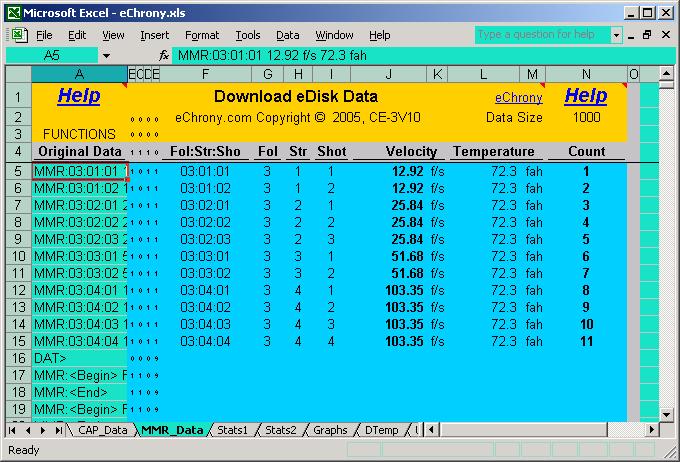Switch to the Stats1 sheet tab
Viewport: 680px width, 462px height.
pyautogui.click(x=232, y=430)
